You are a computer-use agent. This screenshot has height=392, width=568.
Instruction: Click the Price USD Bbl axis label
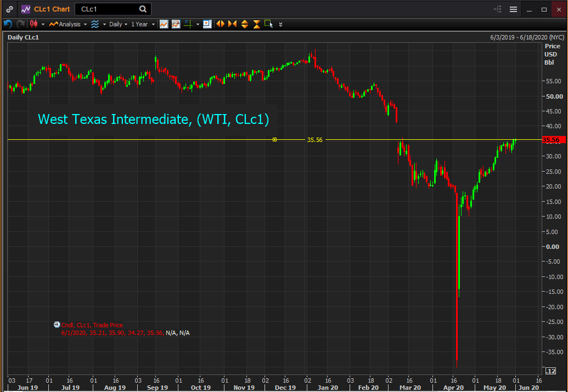pyautogui.click(x=552, y=54)
